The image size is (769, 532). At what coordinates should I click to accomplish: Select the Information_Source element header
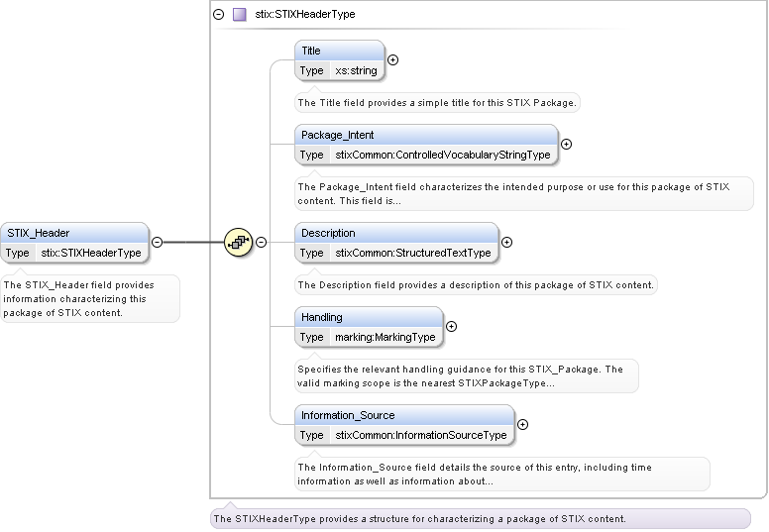pyautogui.click(x=404, y=415)
